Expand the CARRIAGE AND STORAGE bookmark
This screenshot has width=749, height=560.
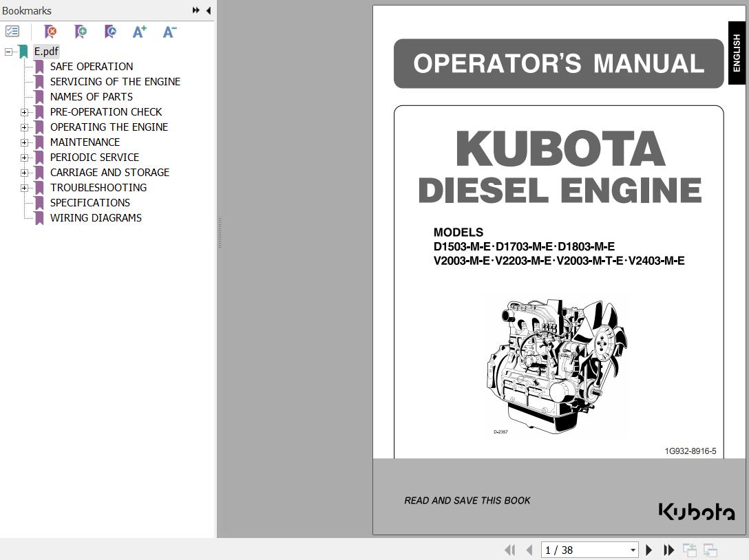click(24, 173)
